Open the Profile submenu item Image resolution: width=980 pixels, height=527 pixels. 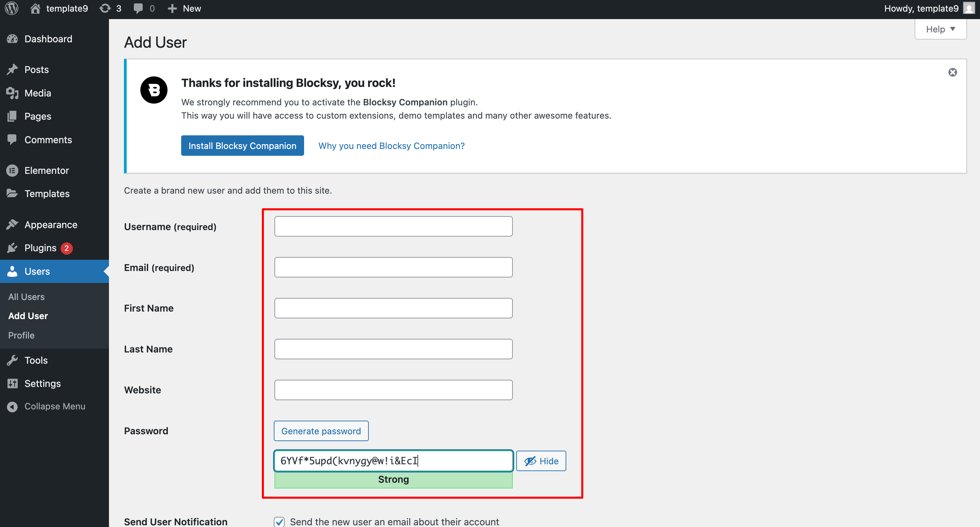pos(21,335)
